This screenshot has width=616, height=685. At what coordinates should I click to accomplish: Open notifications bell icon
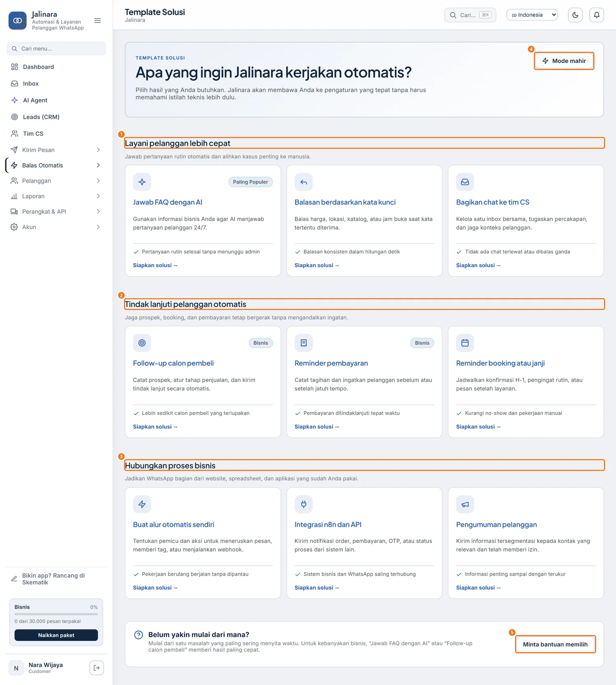coord(597,15)
